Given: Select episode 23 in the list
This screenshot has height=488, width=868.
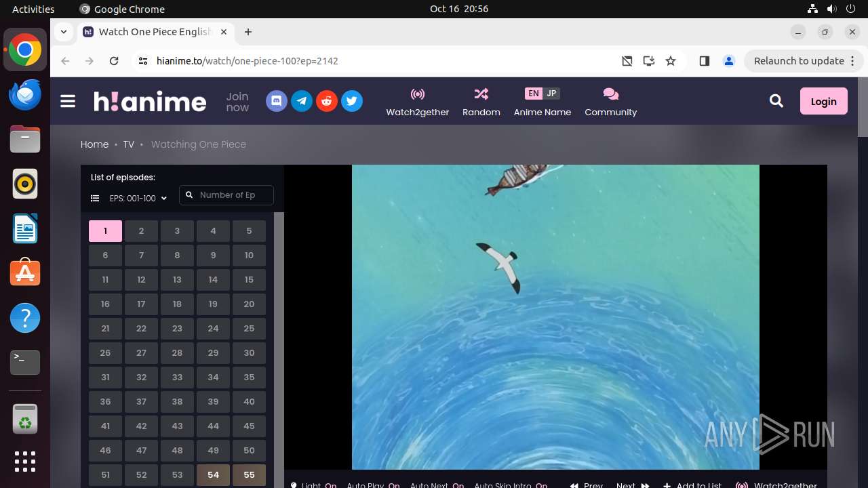Looking at the screenshot, I should (177, 329).
